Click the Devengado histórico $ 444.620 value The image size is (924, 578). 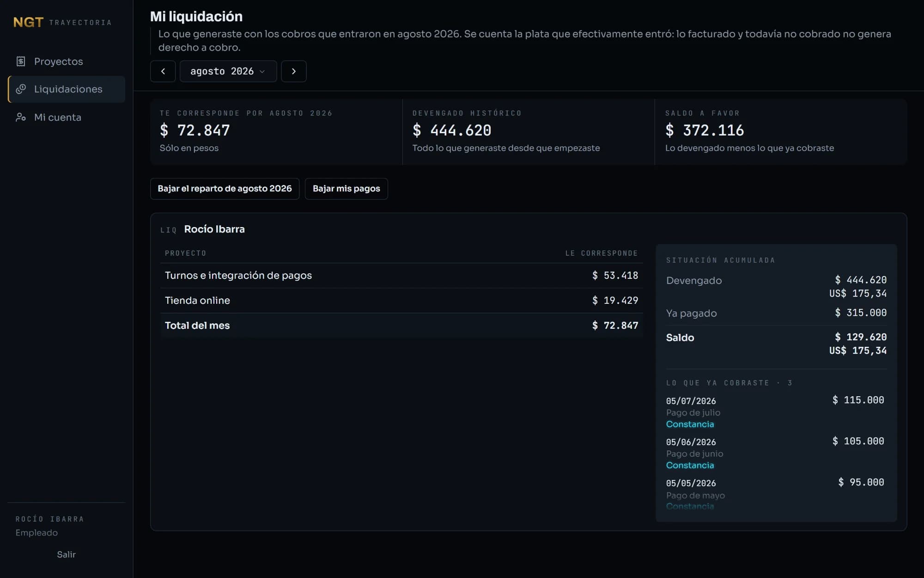coord(452,130)
